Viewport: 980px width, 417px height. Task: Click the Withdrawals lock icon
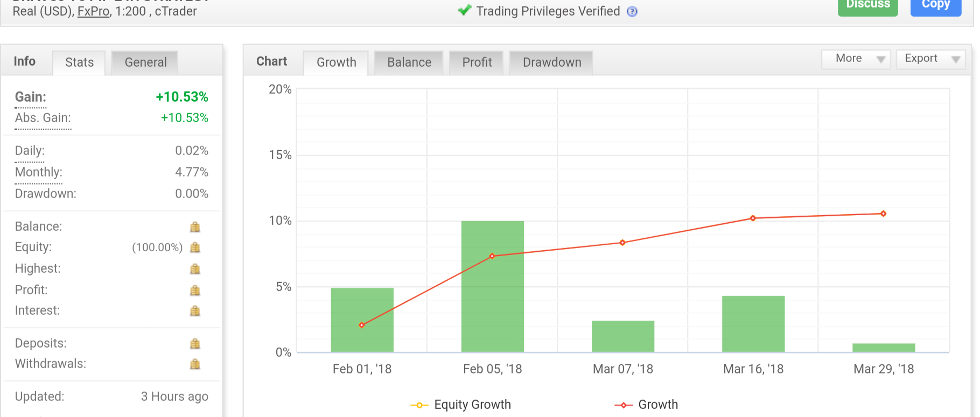pos(195,364)
